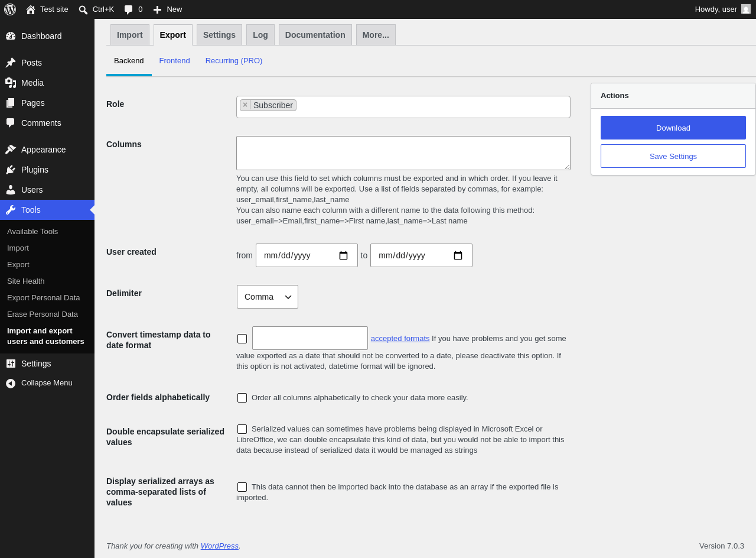Viewport: 756px width, 558px height.
Task: Open the Delimiter Comma dropdown
Action: pos(268,297)
